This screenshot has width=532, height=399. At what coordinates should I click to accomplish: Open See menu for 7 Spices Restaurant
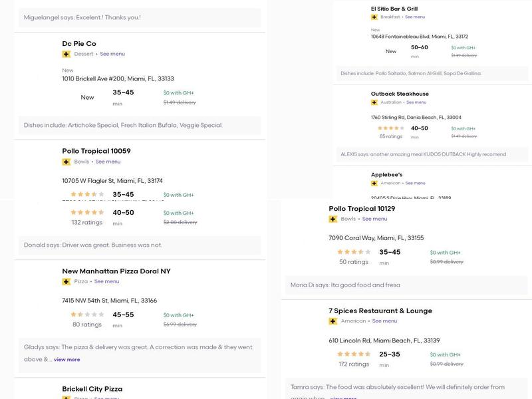(x=384, y=321)
